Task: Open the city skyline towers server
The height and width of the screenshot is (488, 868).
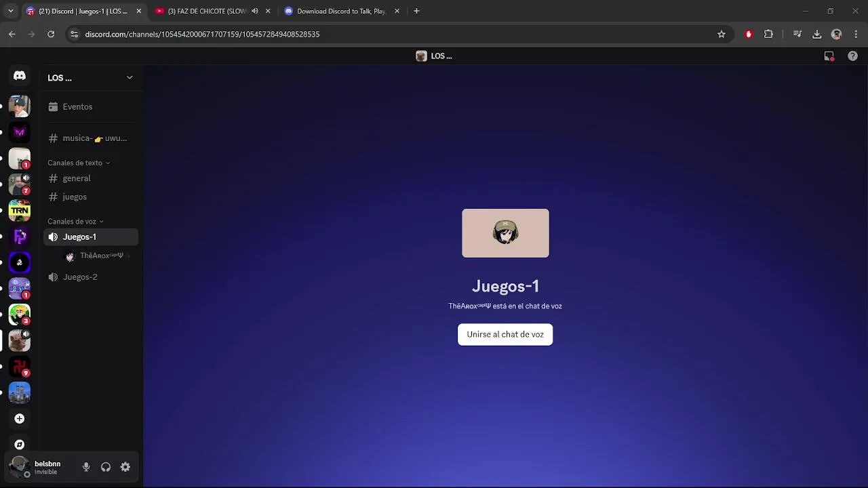Action: point(19,392)
